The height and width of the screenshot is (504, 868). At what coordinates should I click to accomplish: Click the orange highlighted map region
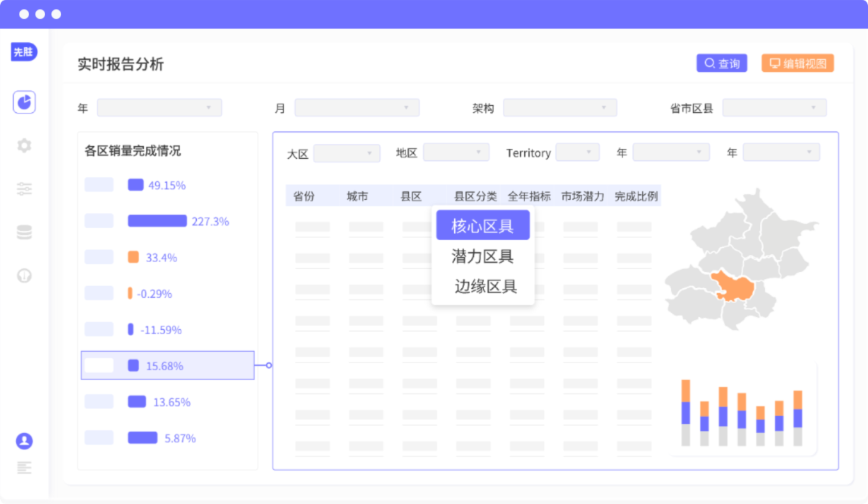[734, 286]
